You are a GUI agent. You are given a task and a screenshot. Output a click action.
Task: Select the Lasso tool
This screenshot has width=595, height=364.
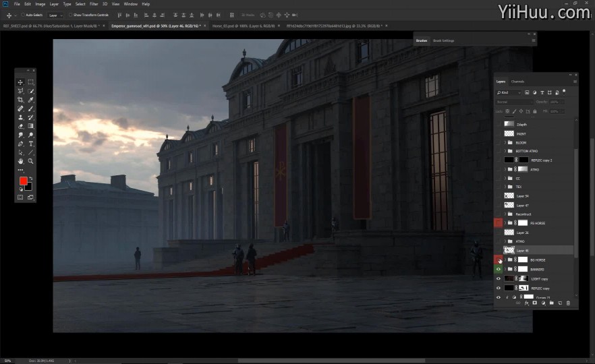[x=20, y=91]
